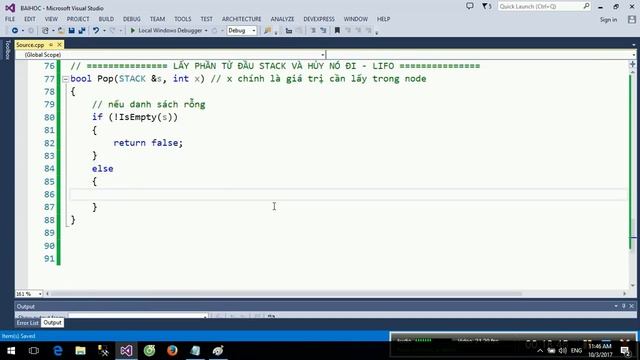This screenshot has height=360, width=640.
Task: Open the VIEW menu
Action: pos(51,19)
